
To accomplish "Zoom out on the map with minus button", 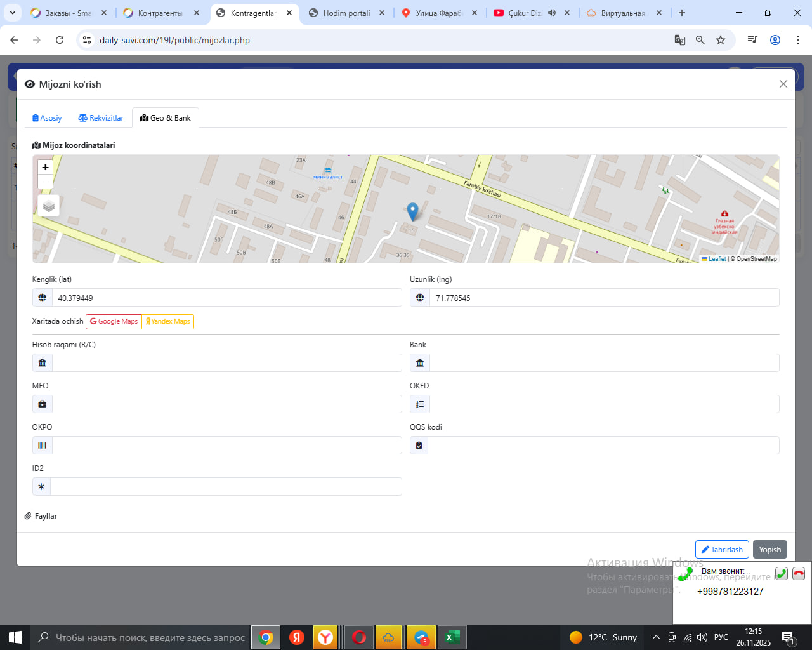I will pyautogui.click(x=45, y=182).
